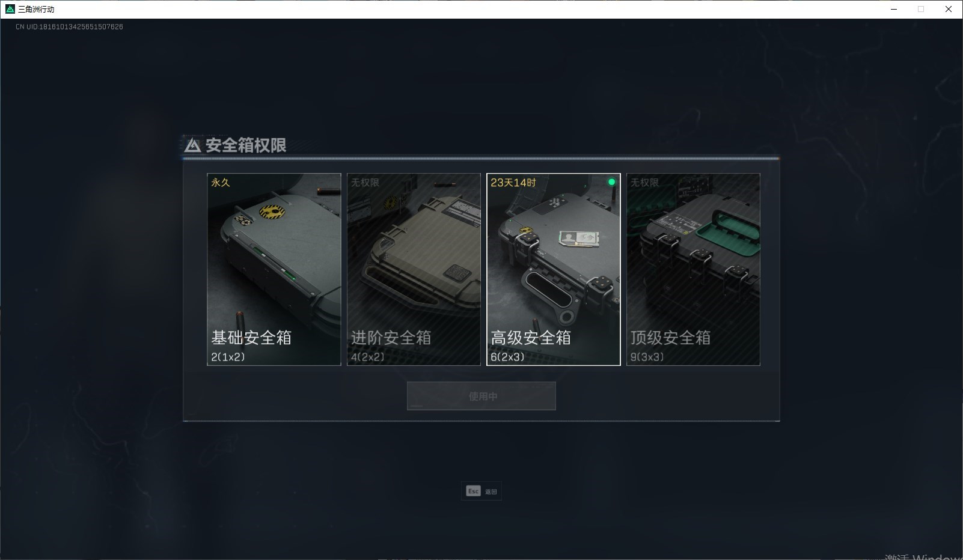
Task: Click the 永久 duration label
Action: click(221, 182)
